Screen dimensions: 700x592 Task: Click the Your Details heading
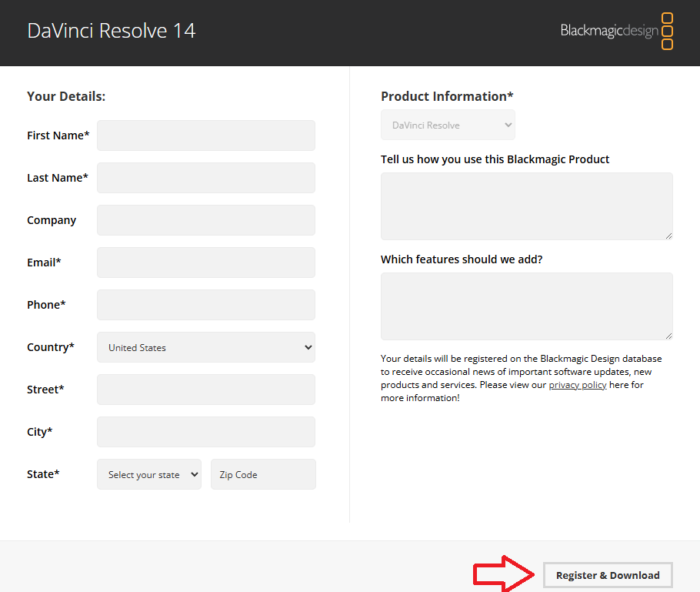pyautogui.click(x=65, y=95)
